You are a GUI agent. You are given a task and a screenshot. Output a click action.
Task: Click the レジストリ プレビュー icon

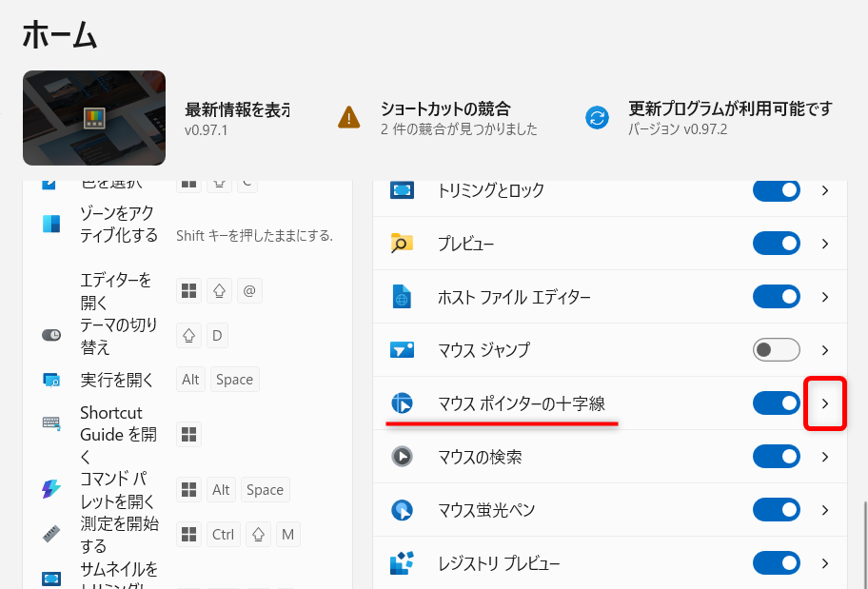402,563
